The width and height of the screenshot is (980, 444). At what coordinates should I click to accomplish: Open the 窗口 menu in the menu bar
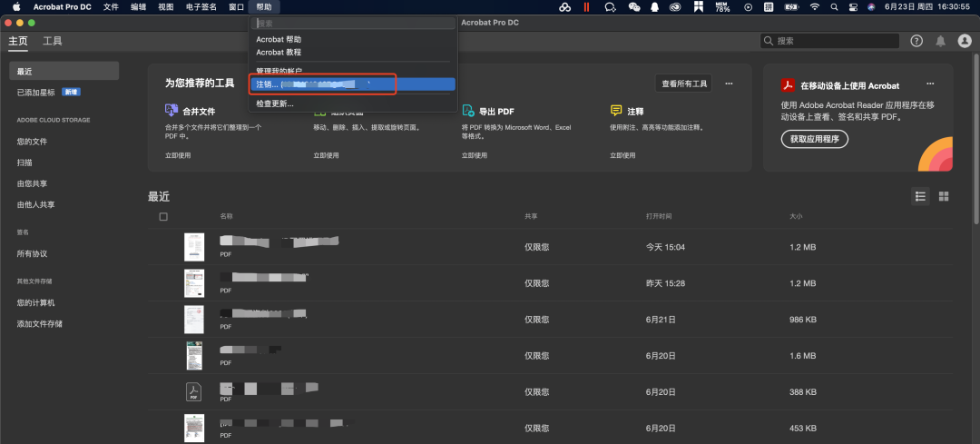(x=236, y=7)
